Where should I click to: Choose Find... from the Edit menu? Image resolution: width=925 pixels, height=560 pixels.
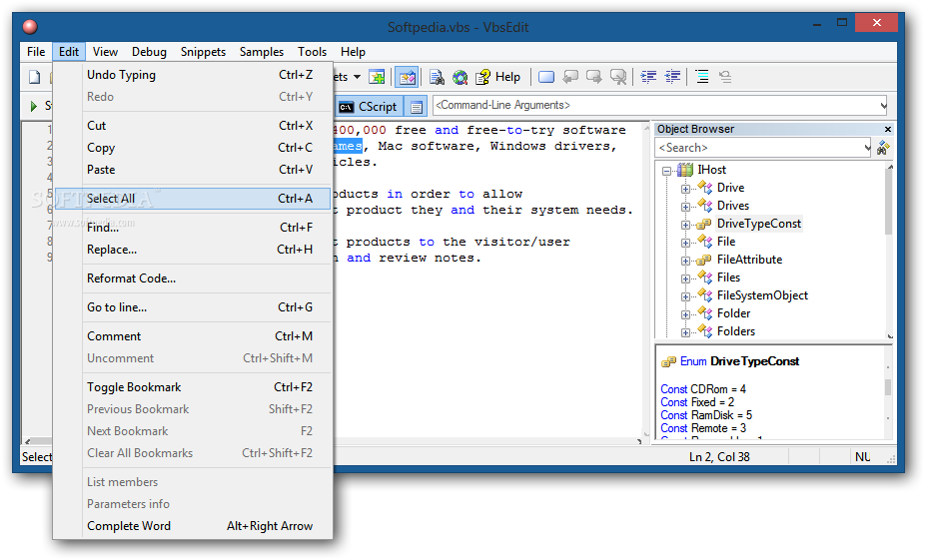tap(193, 228)
